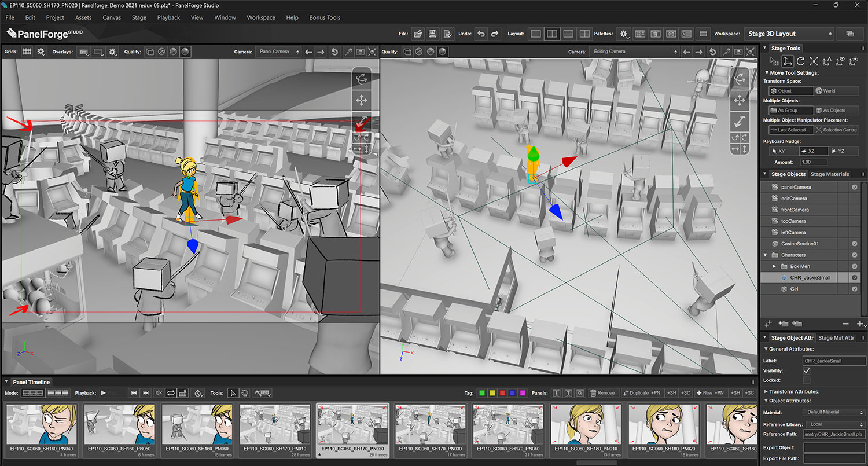Set Keyboard Nudge plane to XY
The width and height of the screenshot is (868, 466).
pos(783,151)
